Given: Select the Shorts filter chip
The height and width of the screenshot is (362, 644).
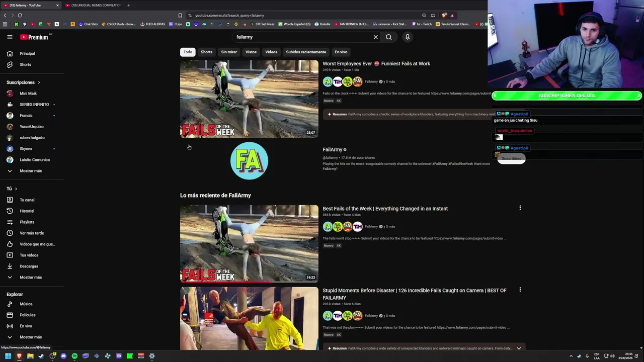Looking at the screenshot, I should point(206,52).
